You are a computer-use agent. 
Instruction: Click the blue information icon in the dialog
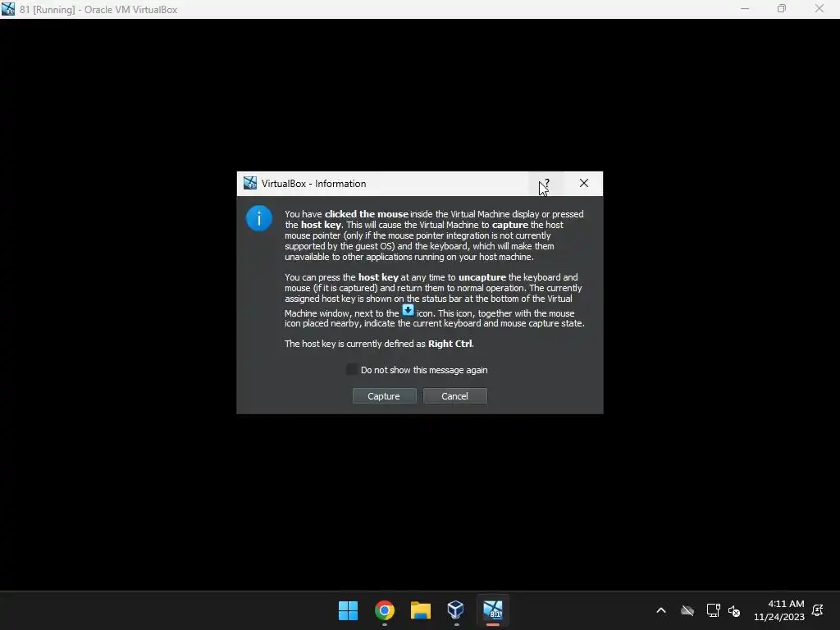[259, 218]
